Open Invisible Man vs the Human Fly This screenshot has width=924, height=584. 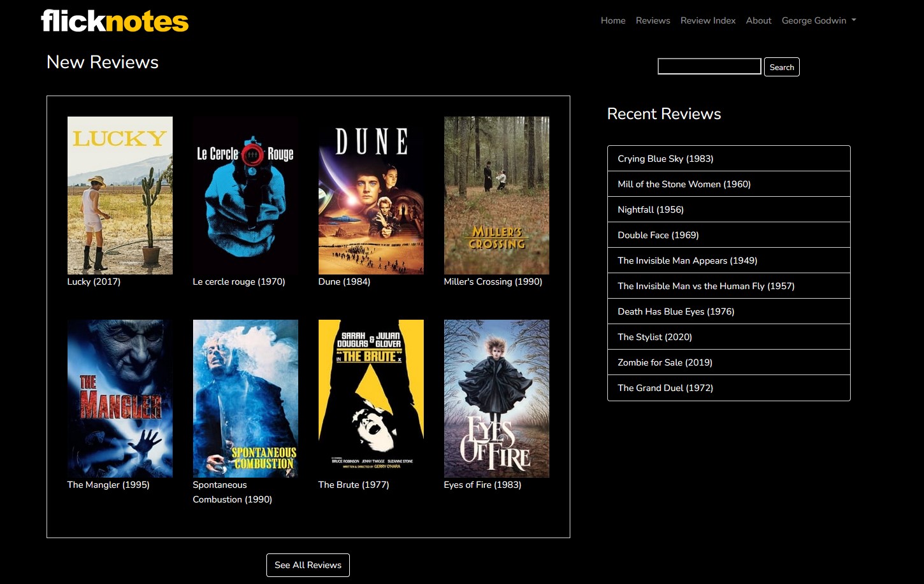(729, 286)
